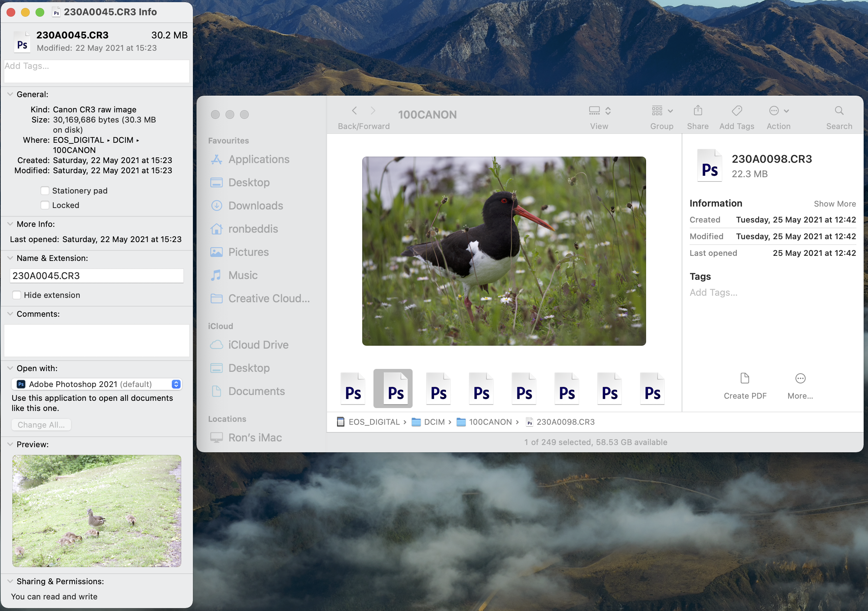Click the More… quick action icon

point(800,378)
